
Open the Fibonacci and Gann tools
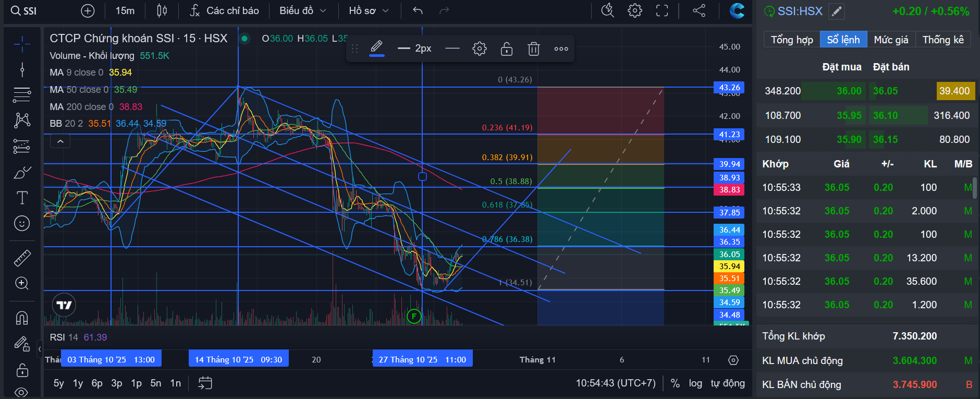coord(22,95)
